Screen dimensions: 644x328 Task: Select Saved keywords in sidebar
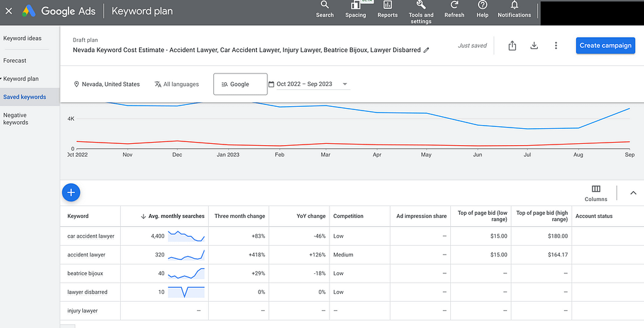tap(25, 97)
